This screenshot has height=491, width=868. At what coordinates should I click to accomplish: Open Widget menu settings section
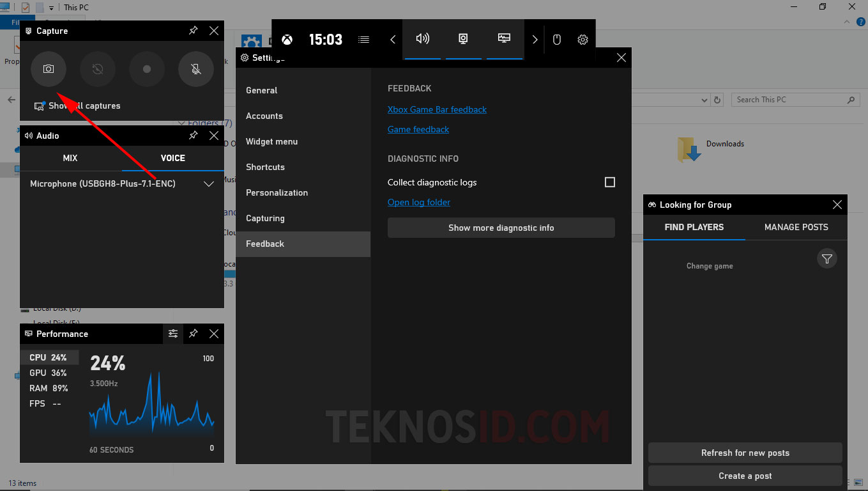coord(303,141)
